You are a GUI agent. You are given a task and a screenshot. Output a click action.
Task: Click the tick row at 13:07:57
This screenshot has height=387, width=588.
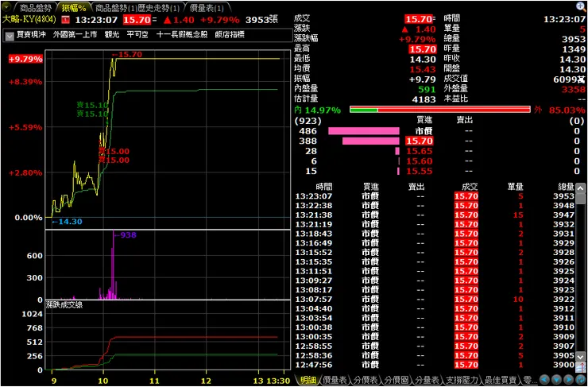pyautogui.click(x=435, y=300)
